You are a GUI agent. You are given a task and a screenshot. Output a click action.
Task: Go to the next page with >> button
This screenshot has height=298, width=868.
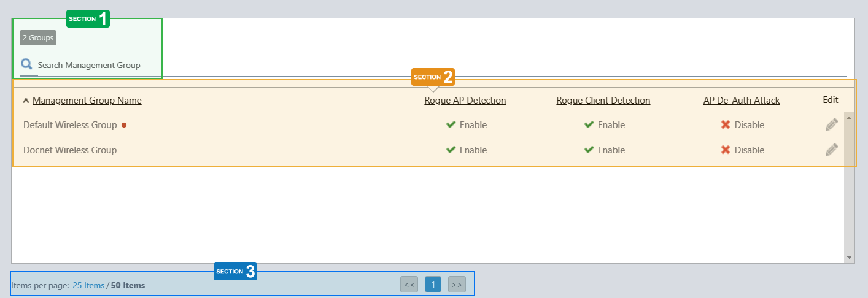[x=456, y=285]
